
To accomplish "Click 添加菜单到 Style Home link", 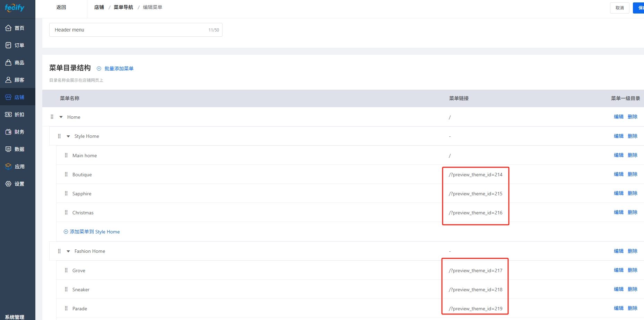I will (92, 232).
